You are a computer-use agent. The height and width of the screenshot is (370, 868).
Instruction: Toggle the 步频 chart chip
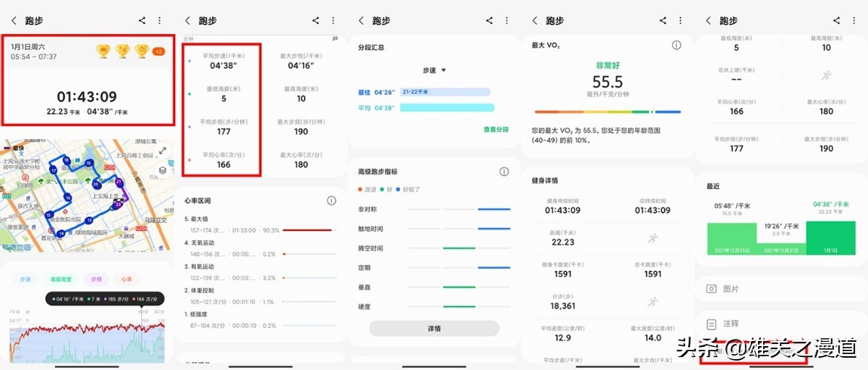pos(95,279)
